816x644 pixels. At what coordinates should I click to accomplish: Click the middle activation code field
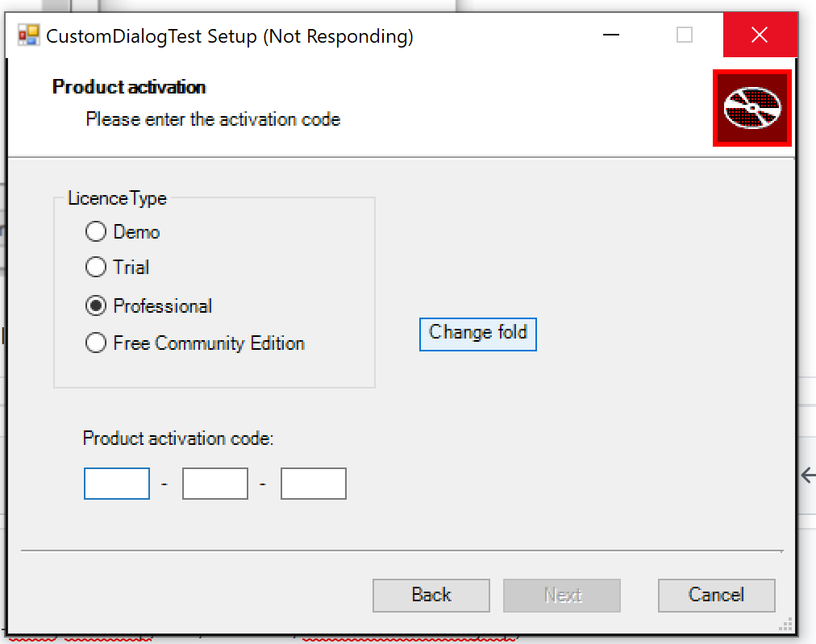point(214,484)
